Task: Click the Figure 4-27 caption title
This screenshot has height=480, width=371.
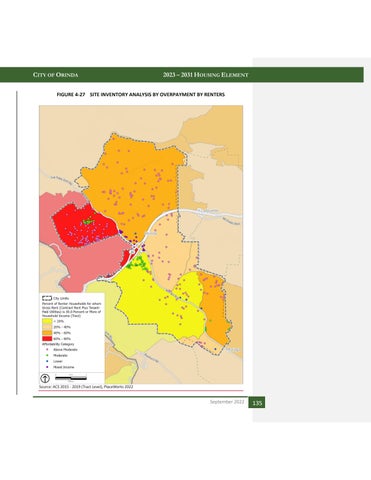Action: [x=141, y=95]
